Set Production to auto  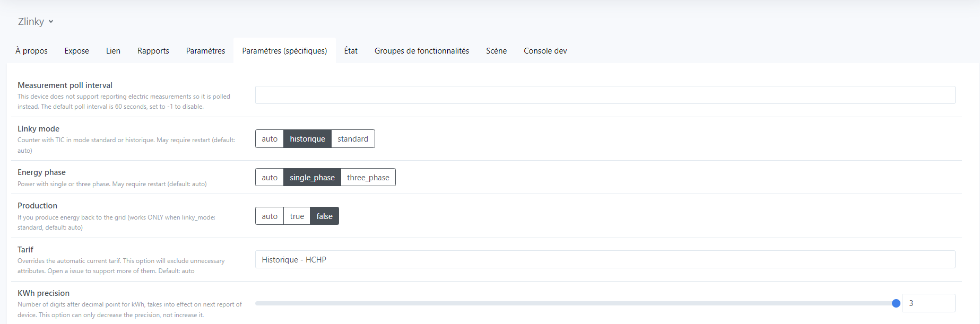[270, 216]
